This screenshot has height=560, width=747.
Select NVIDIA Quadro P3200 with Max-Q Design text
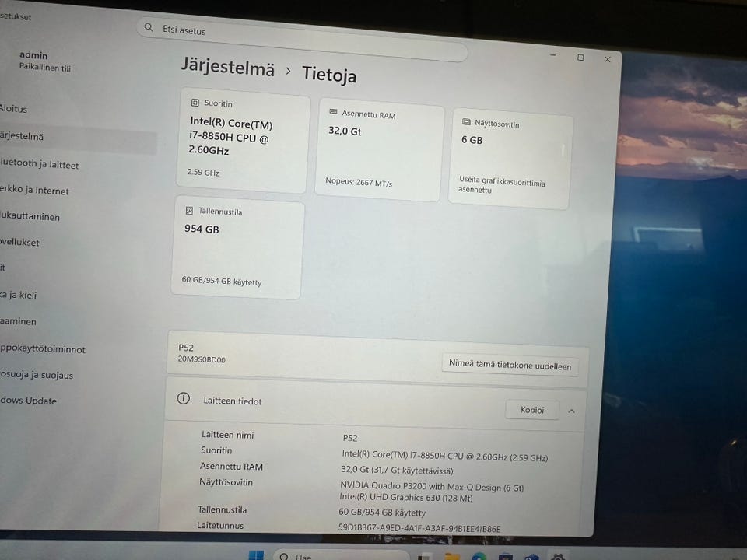tap(432, 487)
